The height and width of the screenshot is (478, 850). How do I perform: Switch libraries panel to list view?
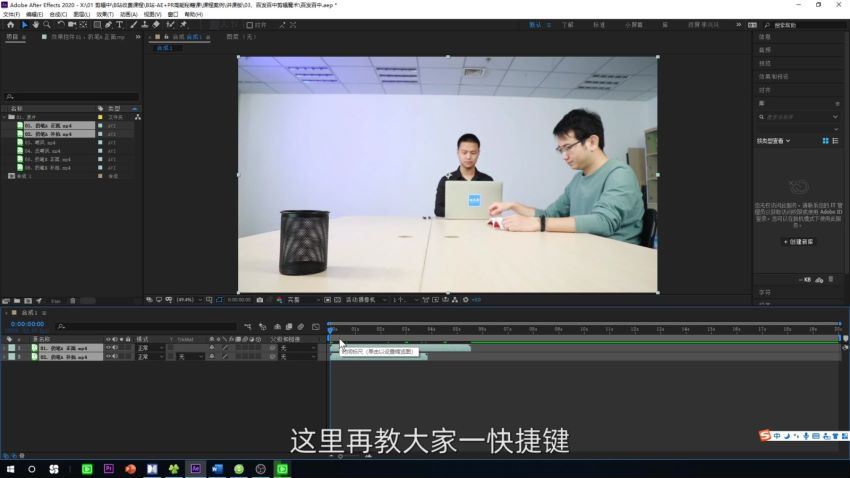click(x=836, y=141)
